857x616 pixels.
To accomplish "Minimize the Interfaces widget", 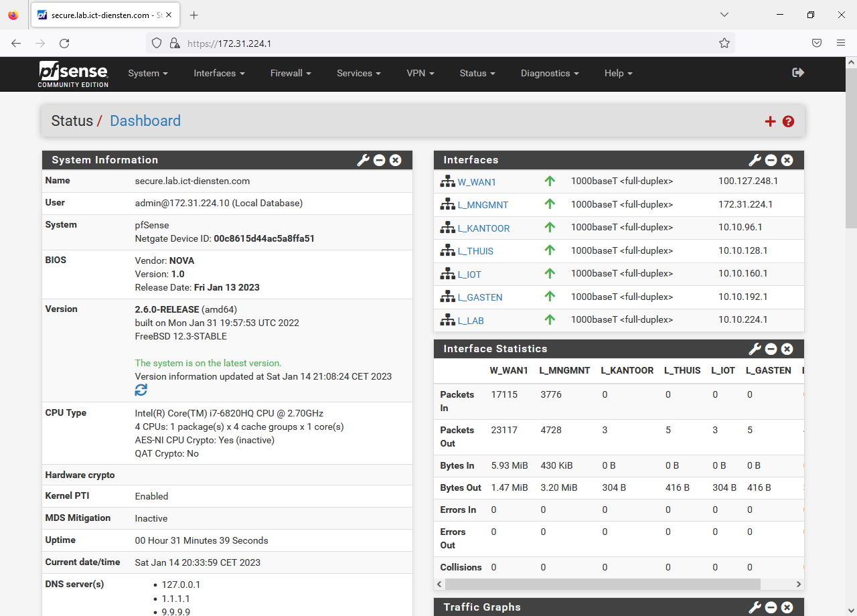I will pyautogui.click(x=771, y=160).
